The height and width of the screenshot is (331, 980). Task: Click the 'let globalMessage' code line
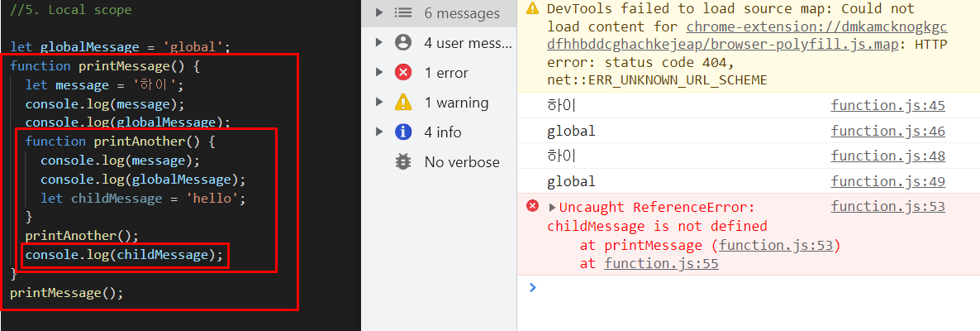coord(121,47)
